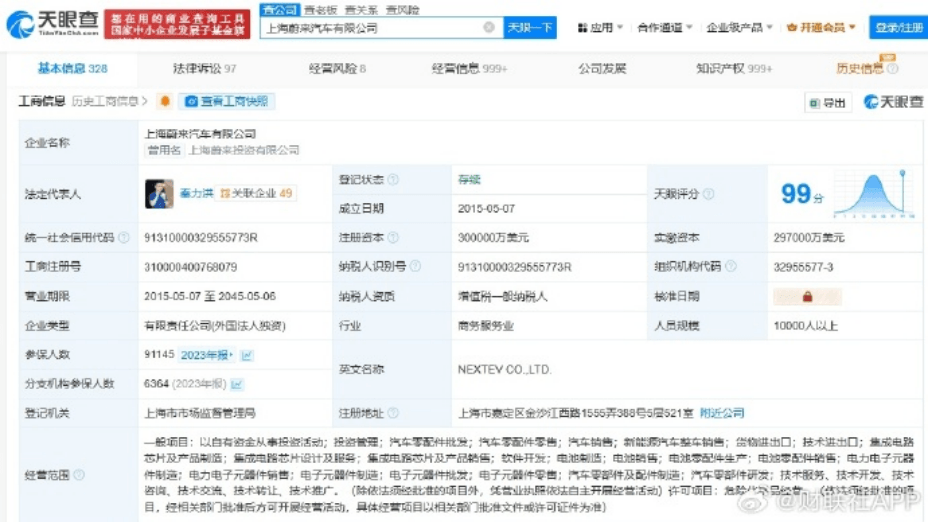Open the 附近公司 link
929x522 pixels.
722,413
